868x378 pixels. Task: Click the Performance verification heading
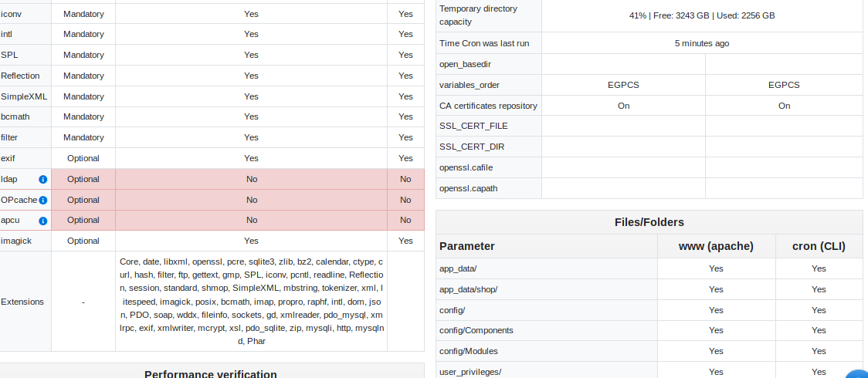[x=210, y=374]
